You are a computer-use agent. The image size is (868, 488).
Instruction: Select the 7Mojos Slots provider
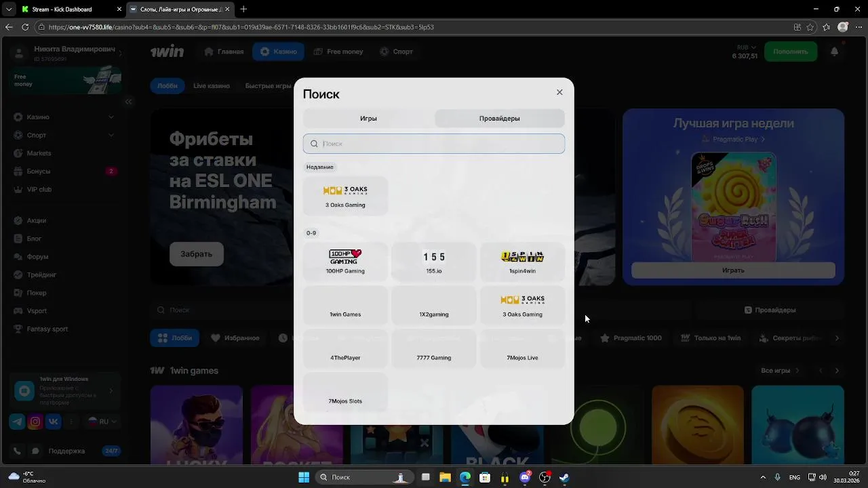pyautogui.click(x=345, y=392)
